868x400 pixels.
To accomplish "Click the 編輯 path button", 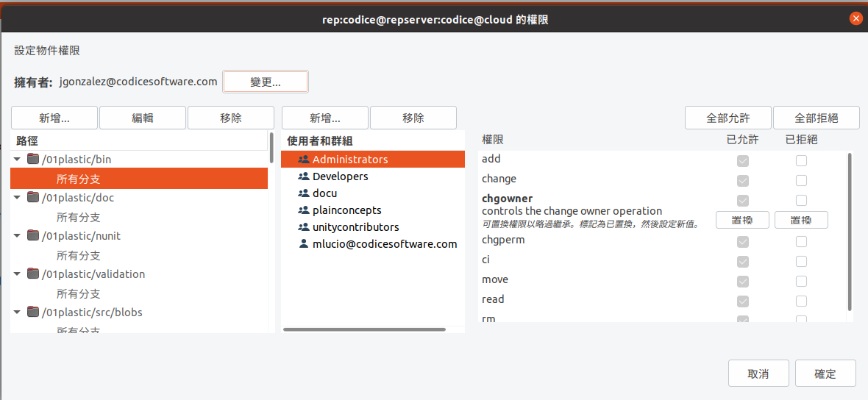I will [142, 118].
